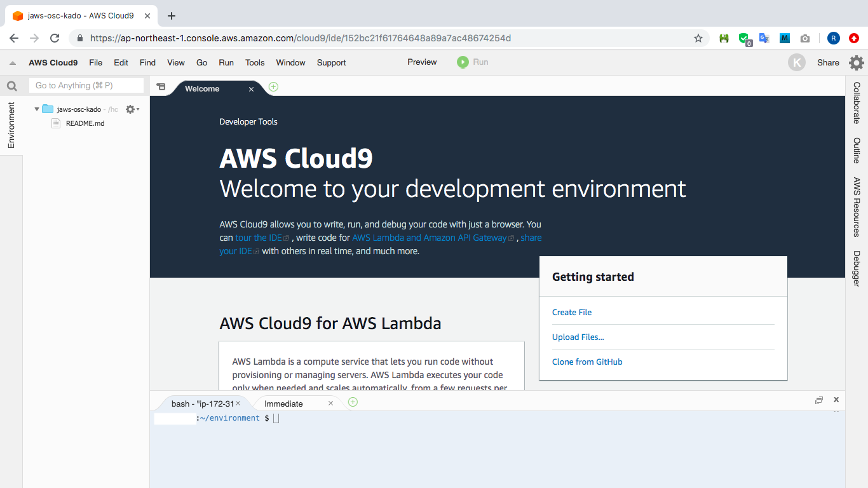Open the Tools menu
868x488 pixels.
click(255, 62)
